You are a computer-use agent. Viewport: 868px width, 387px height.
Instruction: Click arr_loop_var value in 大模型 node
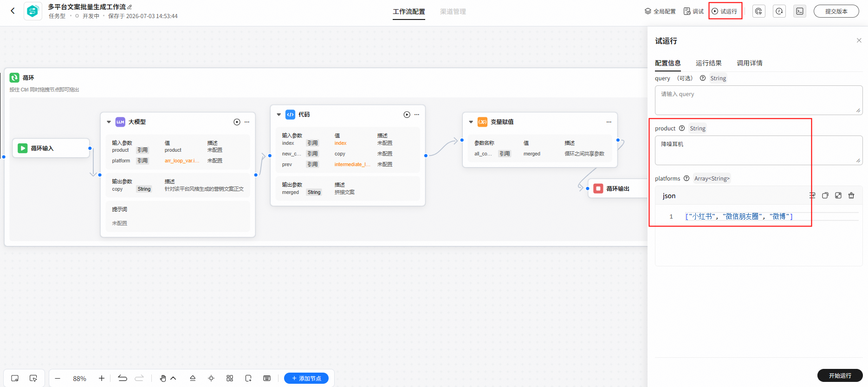click(x=182, y=161)
